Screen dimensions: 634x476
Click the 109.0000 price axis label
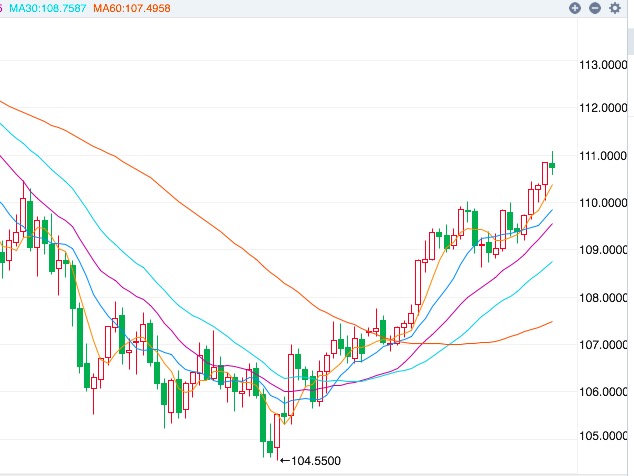[604, 250]
